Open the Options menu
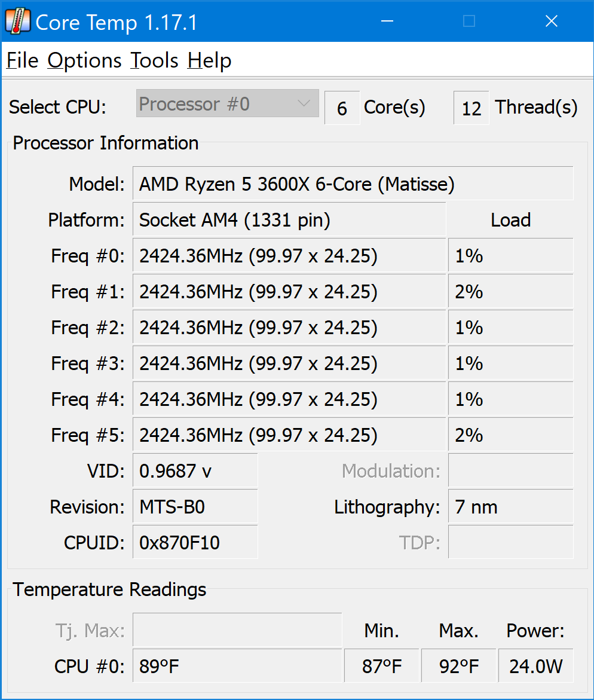The image size is (594, 700). (x=84, y=60)
